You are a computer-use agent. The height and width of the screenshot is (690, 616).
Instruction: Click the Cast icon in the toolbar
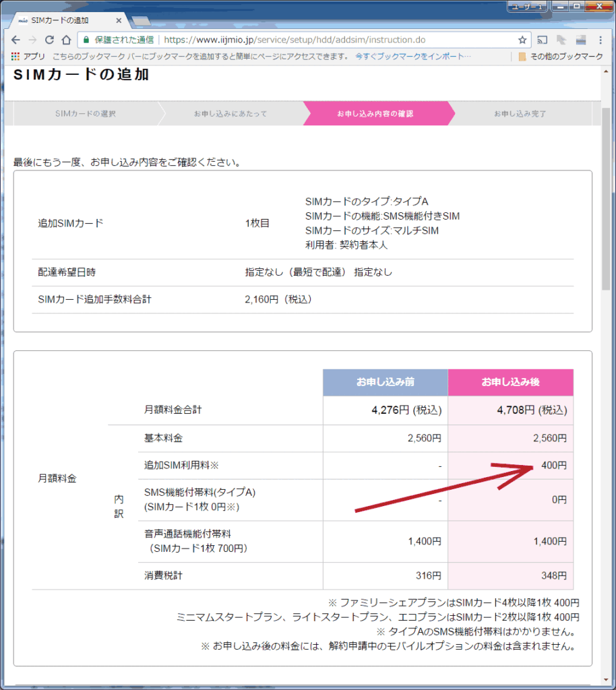(542, 40)
